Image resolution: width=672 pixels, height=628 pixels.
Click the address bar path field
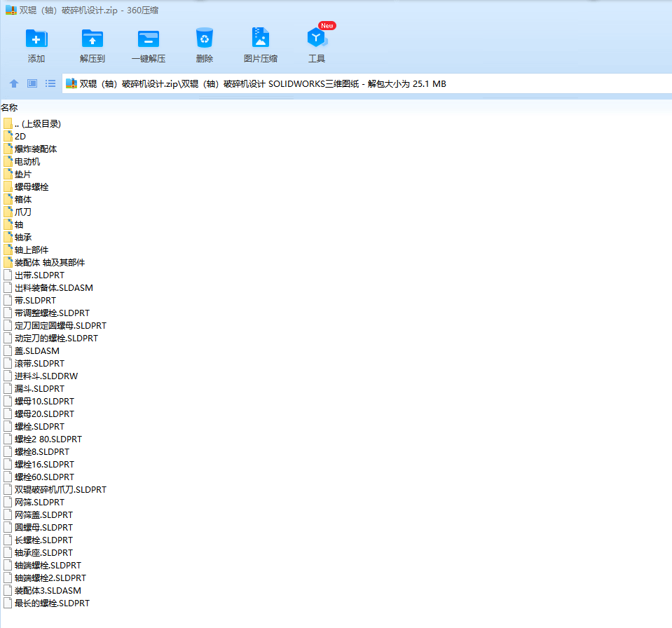click(367, 83)
